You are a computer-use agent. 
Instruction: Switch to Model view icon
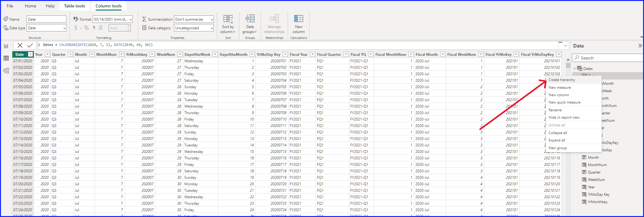tap(6, 71)
